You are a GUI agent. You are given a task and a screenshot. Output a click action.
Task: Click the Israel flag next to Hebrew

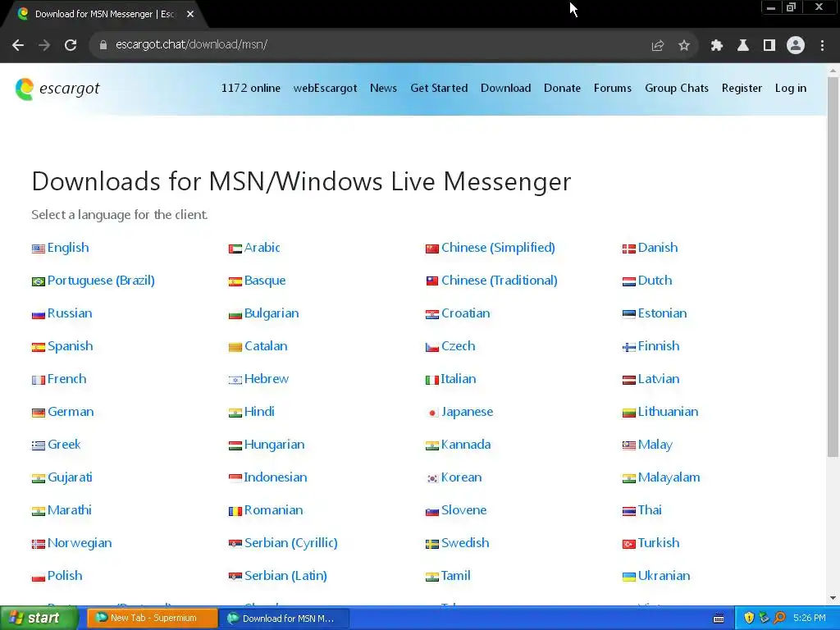[235, 381]
